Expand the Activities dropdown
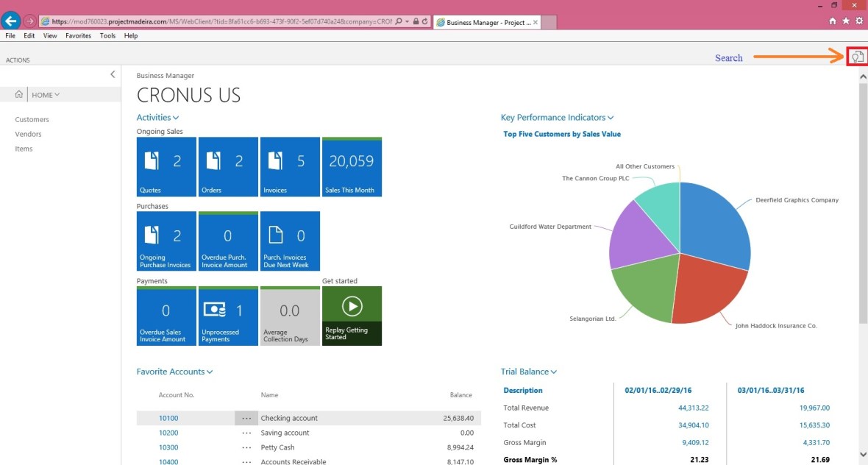The image size is (868, 465). click(157, 118)
